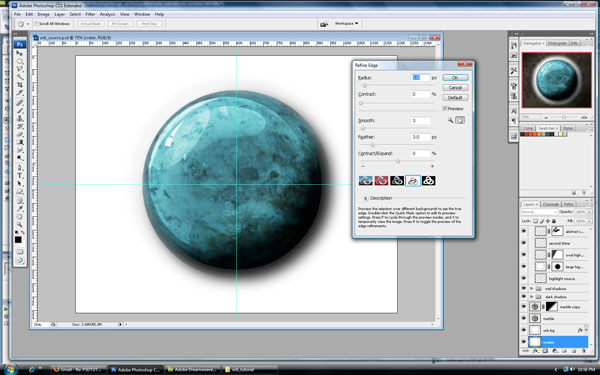The width and height of the screenshot is (600, 375).
Task: Open the Filter menu
Action: 90,14
